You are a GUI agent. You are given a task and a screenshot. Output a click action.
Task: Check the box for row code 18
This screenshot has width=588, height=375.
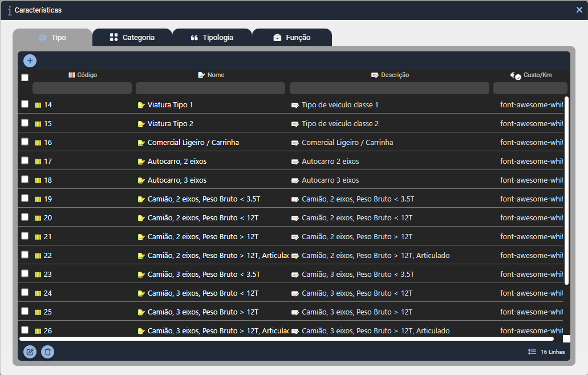pyautogui.click(x=25, y=179)
